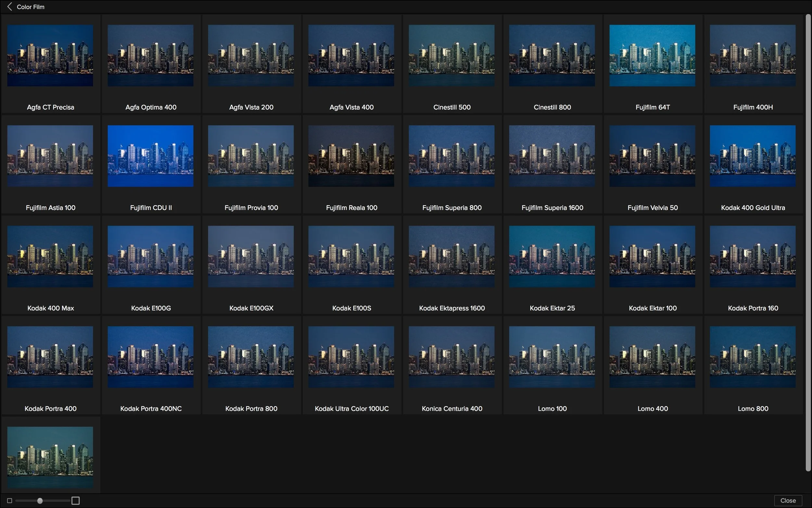Apply the Fujifilm Velvia 50 preset
Image resolution: width=812 pixels, height=508 pixels.
pyautogui.click(x=652, y=156)
